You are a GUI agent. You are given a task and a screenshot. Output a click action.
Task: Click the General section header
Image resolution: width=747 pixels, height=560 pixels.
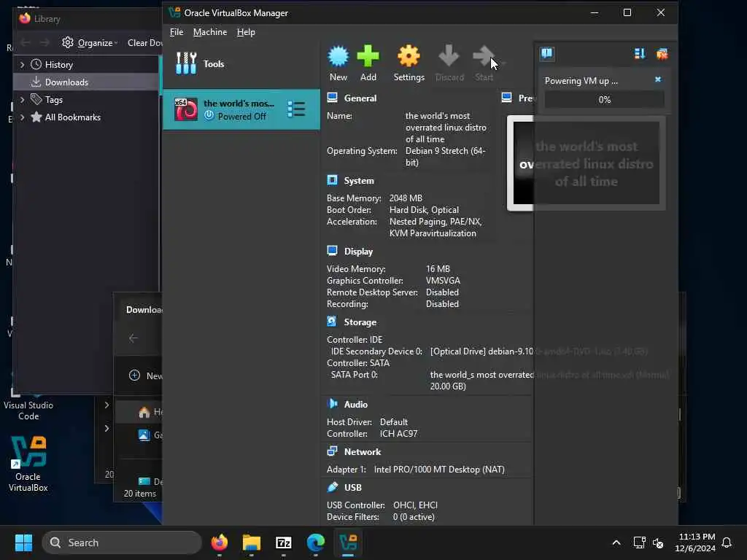coord(360,98)
